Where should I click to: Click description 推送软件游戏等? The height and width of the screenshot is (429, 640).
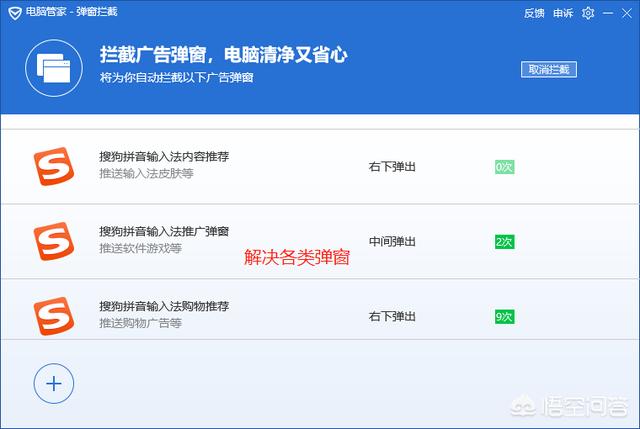(x=140, y=248)
